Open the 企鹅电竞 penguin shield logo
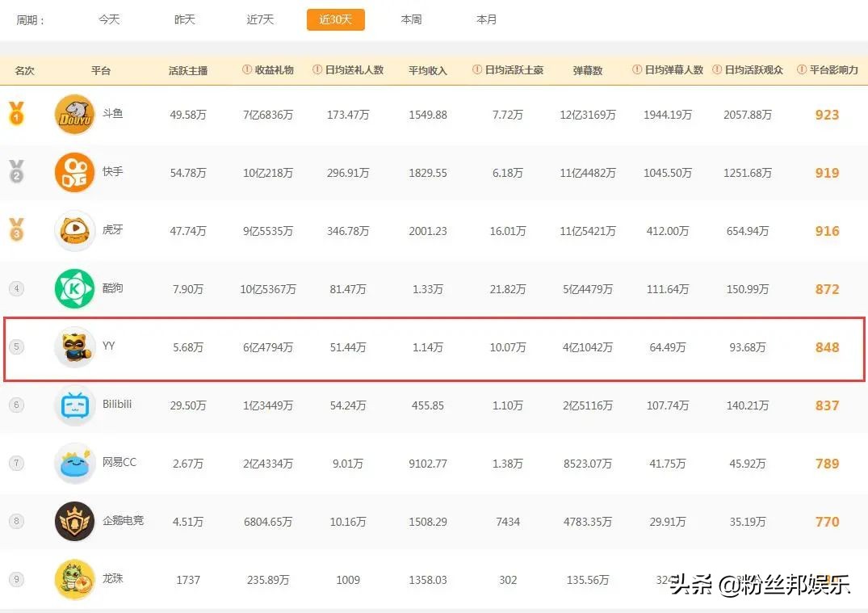868x613 pixels. click(x=74, y=521)
